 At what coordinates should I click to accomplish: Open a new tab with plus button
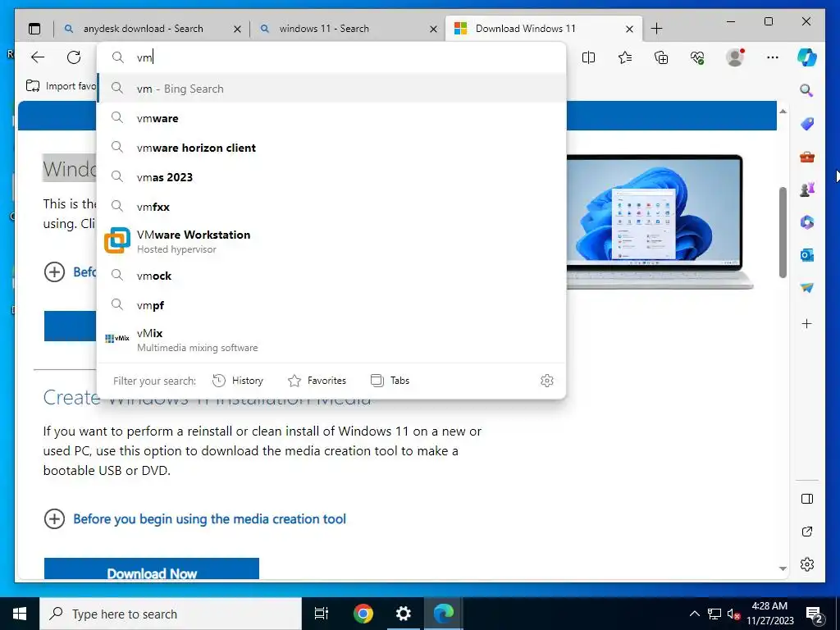656,29
